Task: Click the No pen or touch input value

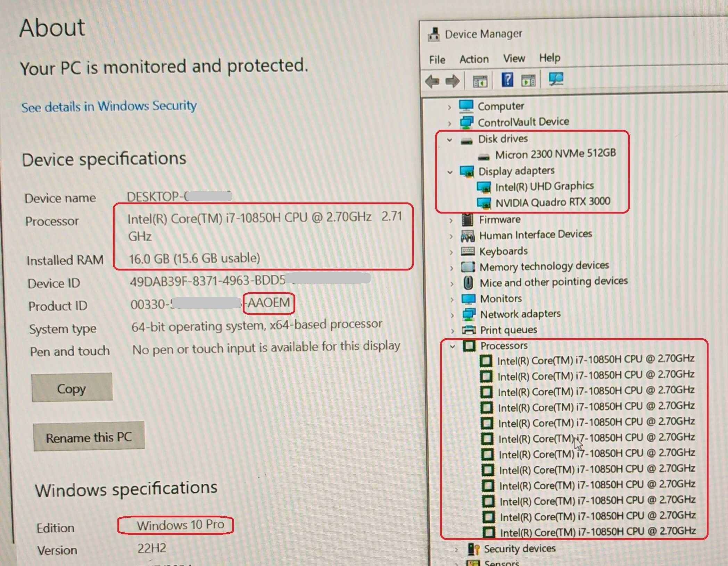Action: [266, 348]
